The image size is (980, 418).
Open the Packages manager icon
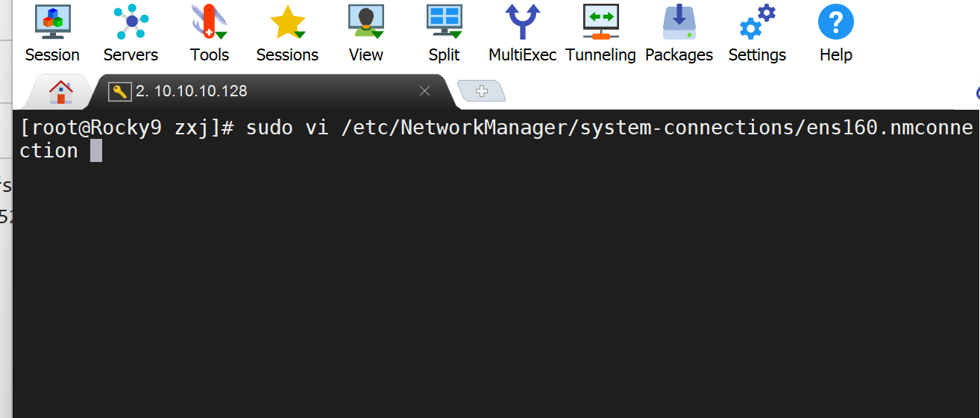(679, 32)
